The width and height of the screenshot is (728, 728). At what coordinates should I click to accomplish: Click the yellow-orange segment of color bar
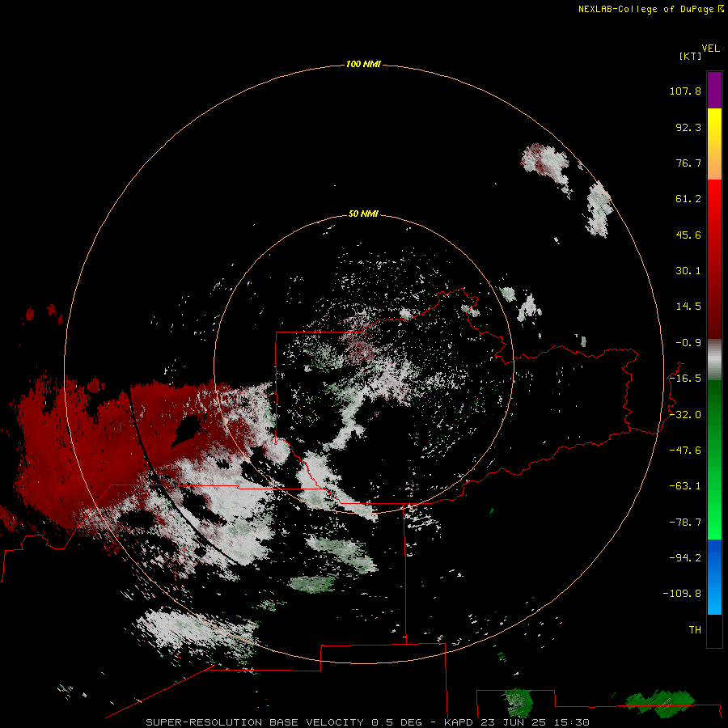pyautogui.click(x=714, y=144)
